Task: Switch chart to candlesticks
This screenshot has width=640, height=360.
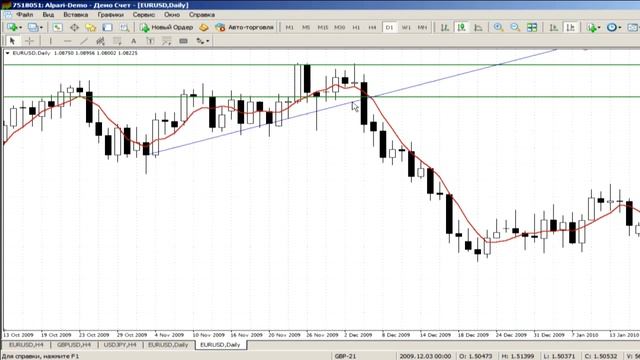Action: 462,27
